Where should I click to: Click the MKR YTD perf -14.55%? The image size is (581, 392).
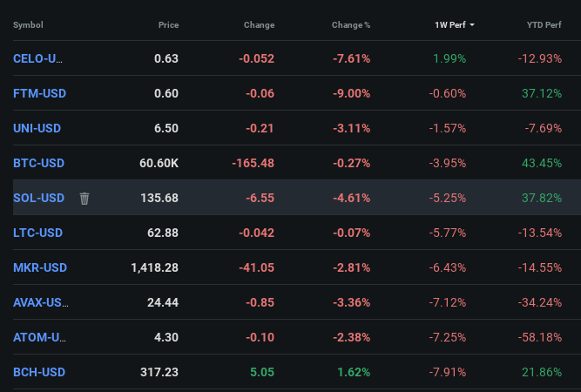tap(540, 267)
